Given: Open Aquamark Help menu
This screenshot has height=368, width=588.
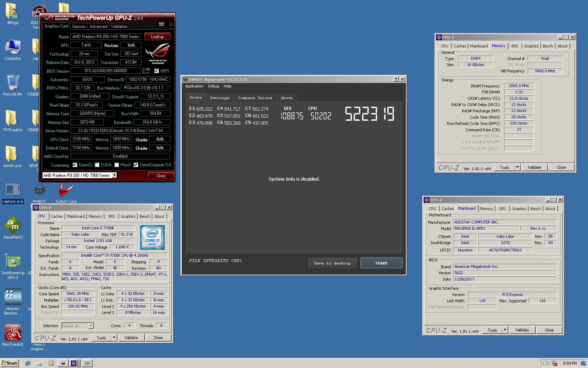Looking at the screenshot, I should point(227,86).
